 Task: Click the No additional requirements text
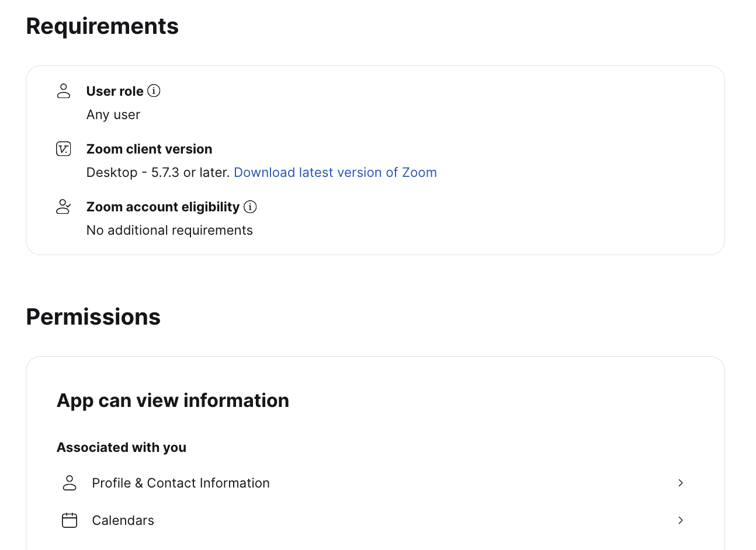pyautogui.click(x=169, y=230)
